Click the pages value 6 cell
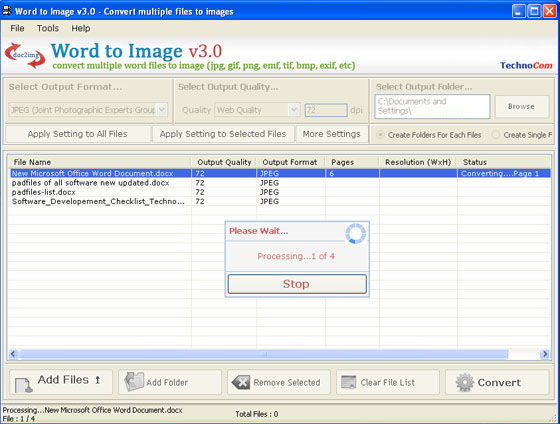The height and width of the screenshot is (424, 560). pos(352,173)
